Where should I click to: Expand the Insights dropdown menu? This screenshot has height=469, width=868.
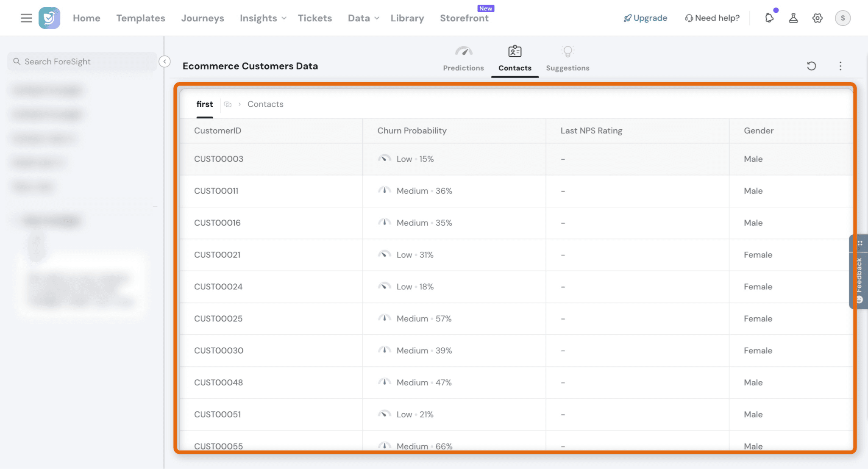click(x=263, y=18)
